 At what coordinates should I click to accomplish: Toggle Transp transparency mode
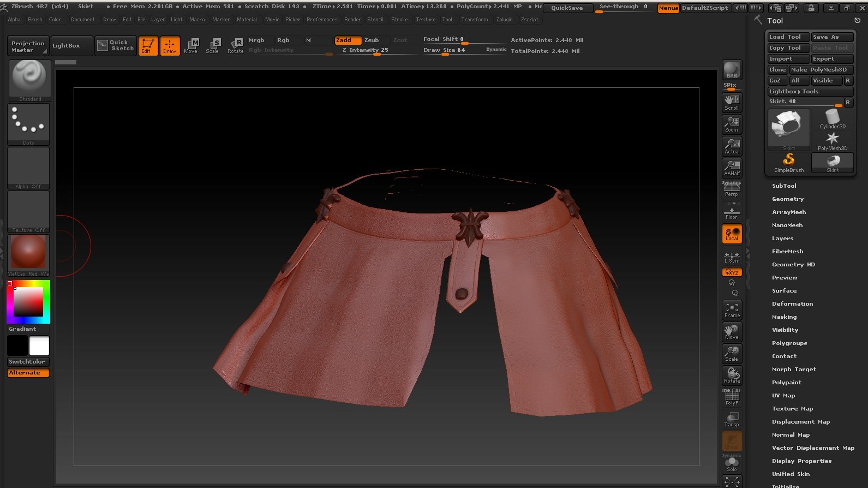click(x=732, y=419)
